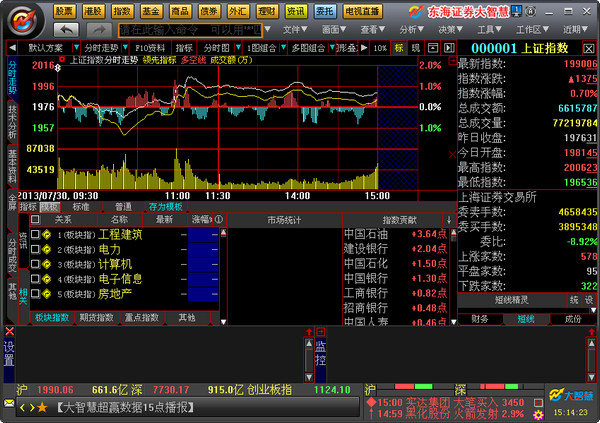Image resolution: width=600 pixels, height=423 pixels.
Task: Switch to the 期货指数 tab
Action: pyautogui.click(x=96, y=318)
